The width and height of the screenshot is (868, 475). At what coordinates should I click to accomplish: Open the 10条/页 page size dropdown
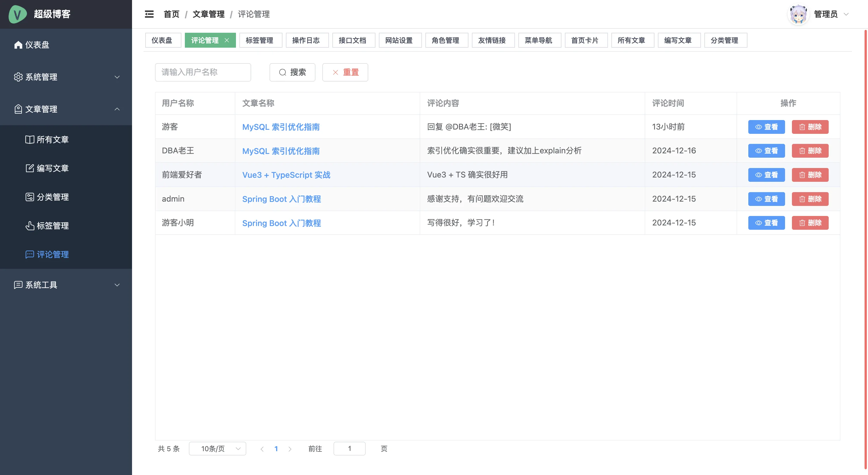[218, 449]
